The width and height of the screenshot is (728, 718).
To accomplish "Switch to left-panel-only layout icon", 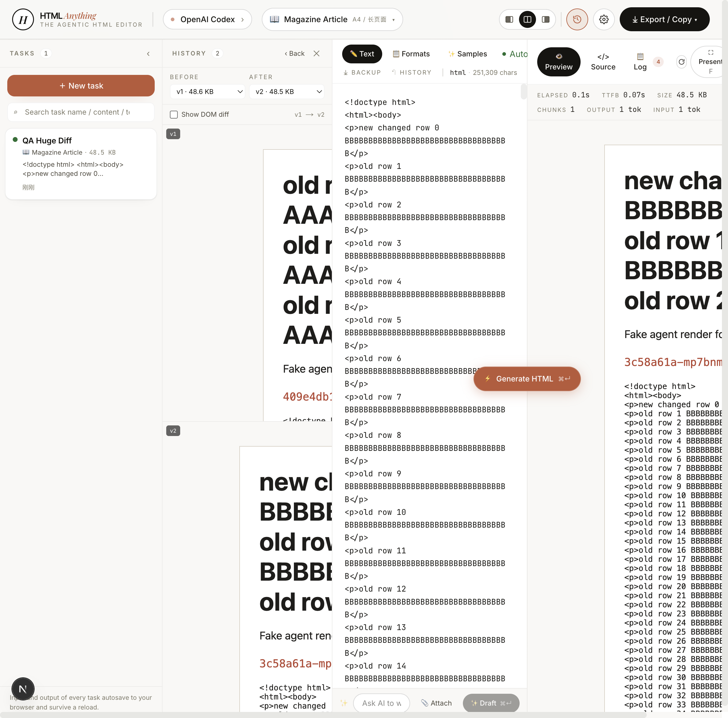I will coord(509,20).
